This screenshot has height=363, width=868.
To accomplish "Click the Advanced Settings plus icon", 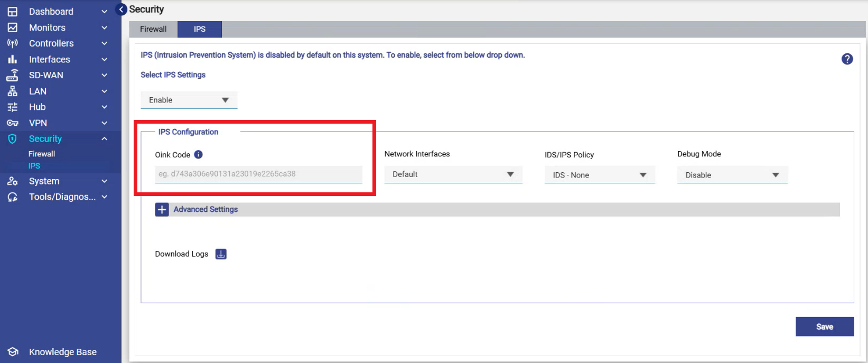I will tap(162, 210).
